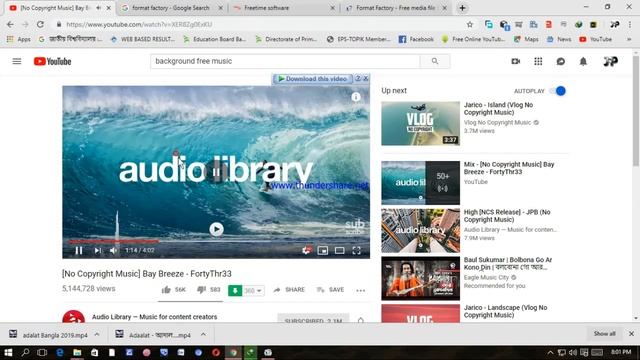Image resolution: width=640 pixels, height=360 pixels.
Task: Switch to theater mode
Action: pyautogui.click(x=340, y=250)
